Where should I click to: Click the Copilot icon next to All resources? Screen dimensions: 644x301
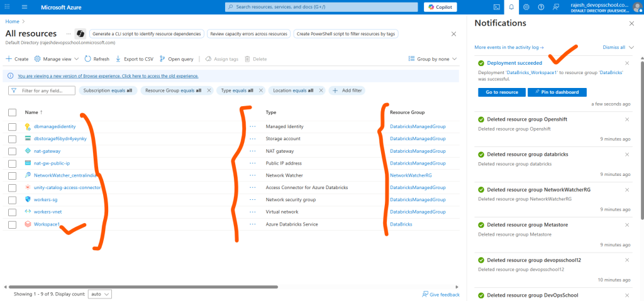tap(80, 34)
